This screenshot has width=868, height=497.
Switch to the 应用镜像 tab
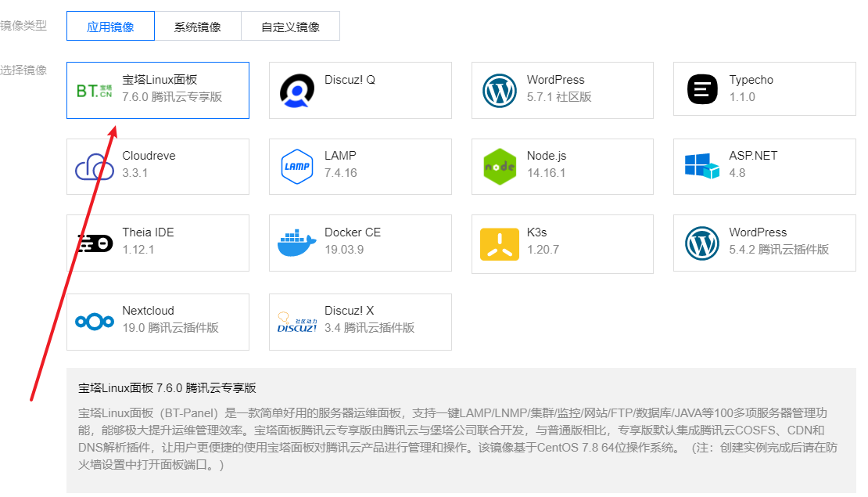(110, 26)
